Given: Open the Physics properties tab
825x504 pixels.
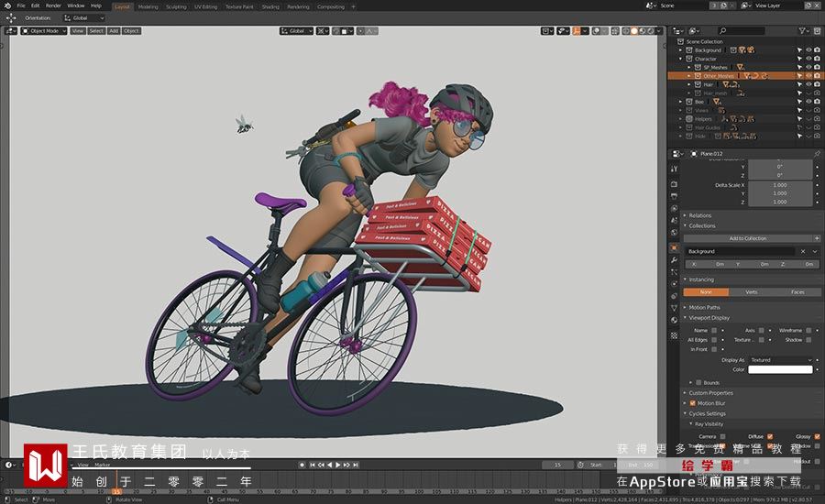Looking at the screenshot, I should (674, 283).
